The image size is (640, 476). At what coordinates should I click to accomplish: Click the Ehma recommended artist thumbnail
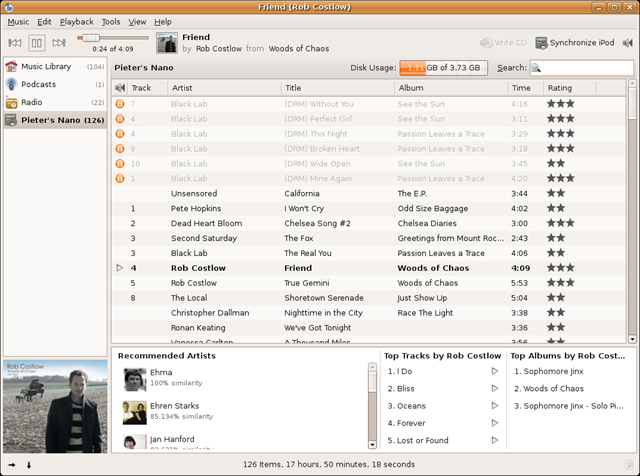coord(136,378)
